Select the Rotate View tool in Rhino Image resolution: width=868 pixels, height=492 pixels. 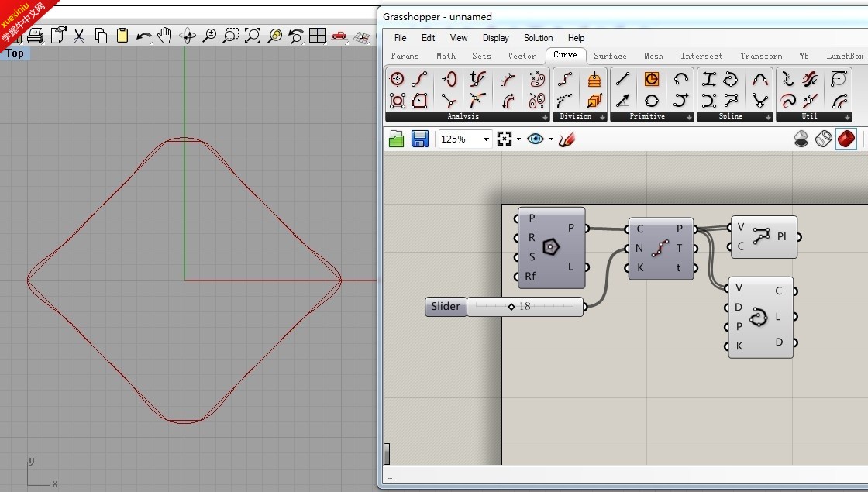tap(187, 36)
